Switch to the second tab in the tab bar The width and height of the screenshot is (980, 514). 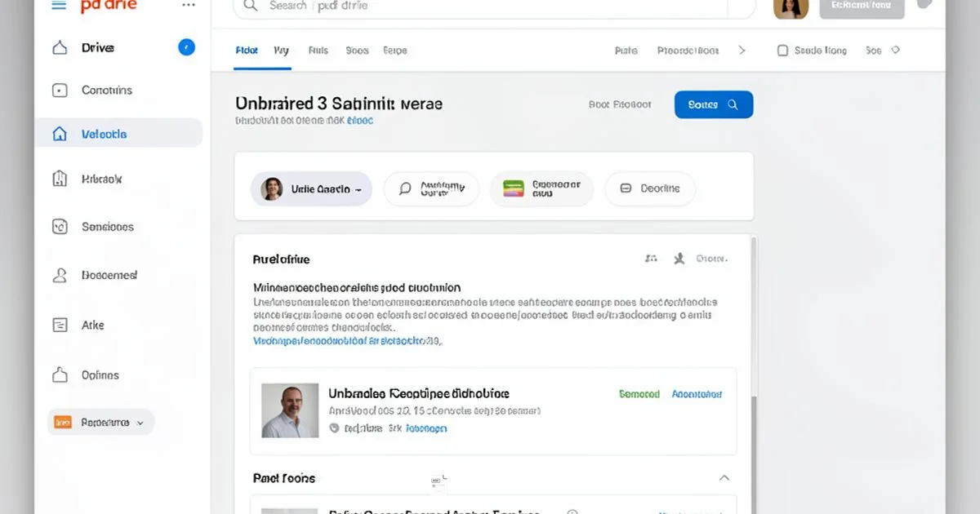pyautogui.click(x=281, y=51)
